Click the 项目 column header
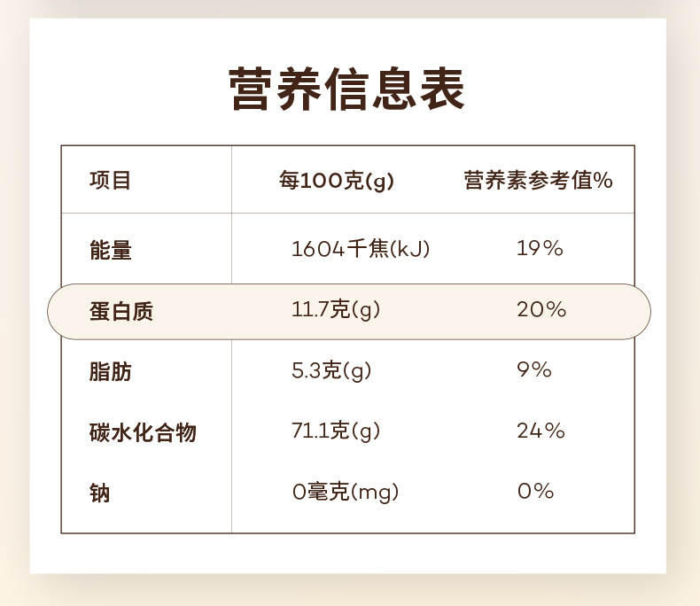Viewport: 700px width, 606px height. click(110, 181)
